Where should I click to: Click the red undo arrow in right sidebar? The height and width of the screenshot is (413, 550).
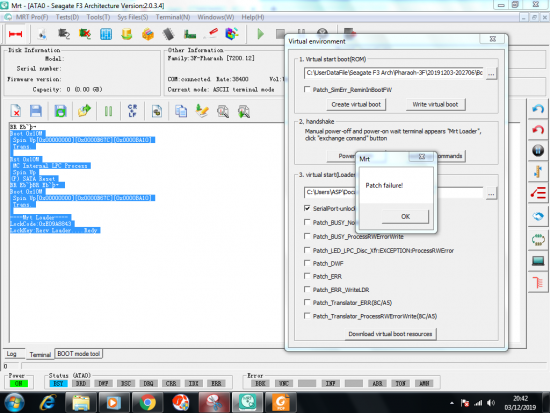538,130
